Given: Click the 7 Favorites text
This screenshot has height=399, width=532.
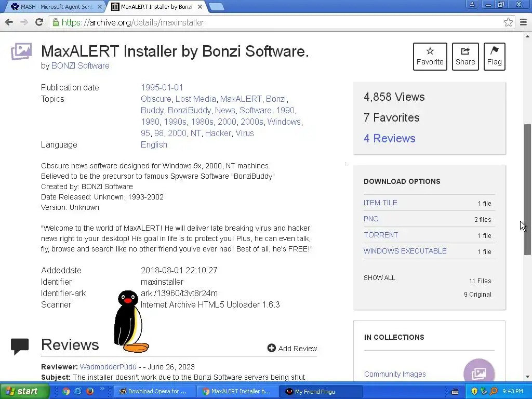Looking at the screenshot, I should point(392,117).
